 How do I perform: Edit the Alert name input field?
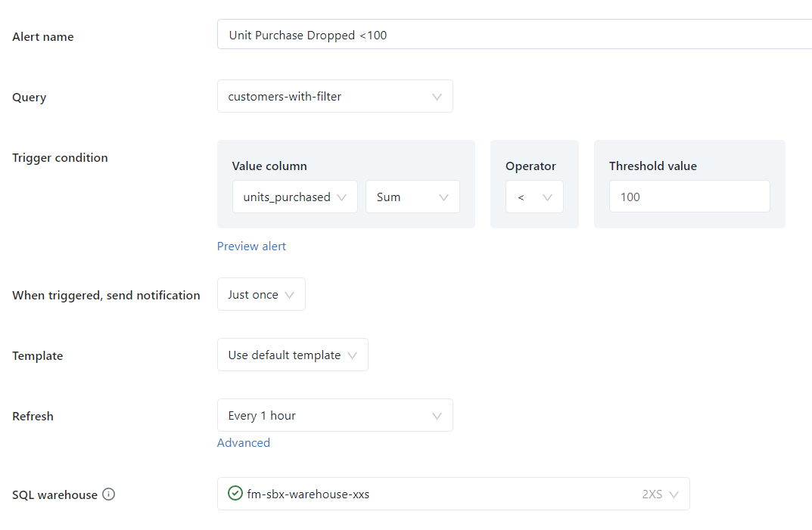[515, 35]
